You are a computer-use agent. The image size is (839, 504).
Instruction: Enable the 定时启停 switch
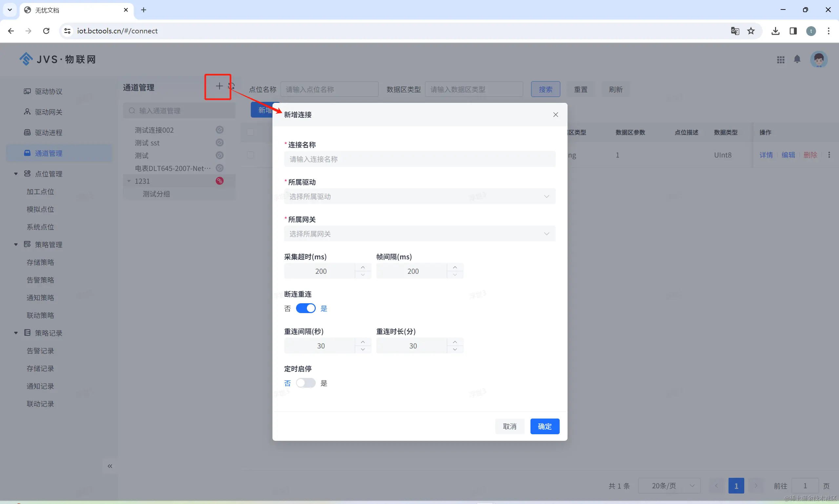305,383
